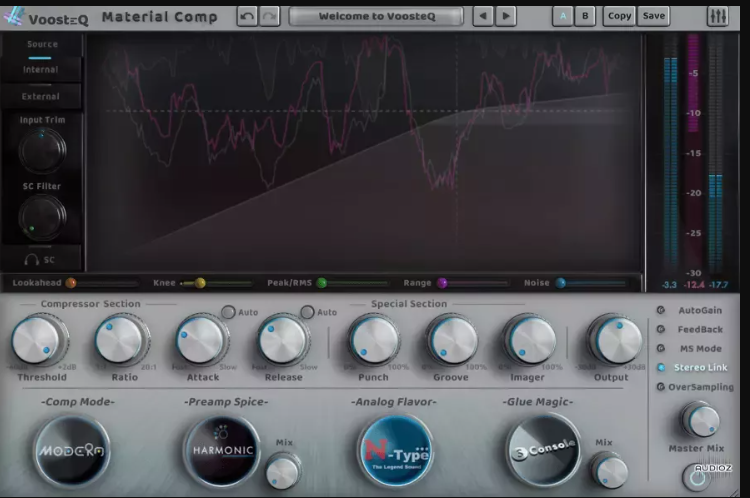Enable the AutoGain option
The image size is (750, 498).
point(661,310)
